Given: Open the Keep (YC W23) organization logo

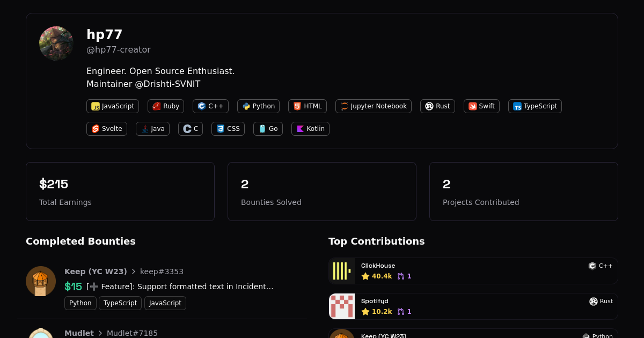Looking at the screenshot, I should point(41,281).
